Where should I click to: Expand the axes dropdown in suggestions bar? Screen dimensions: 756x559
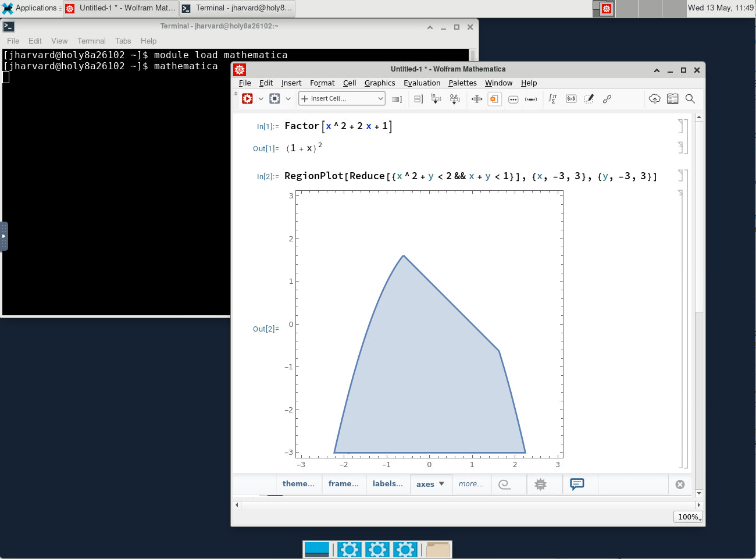coord(430,484)
